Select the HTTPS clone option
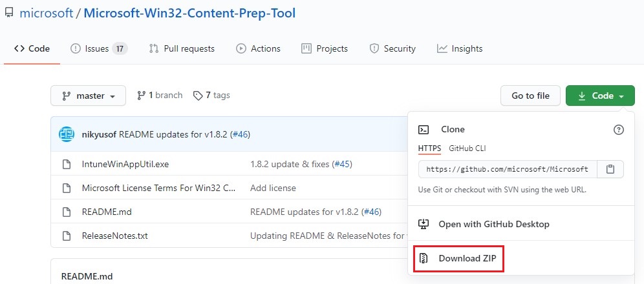The image size is (644, 284). (x=429, y=148)
